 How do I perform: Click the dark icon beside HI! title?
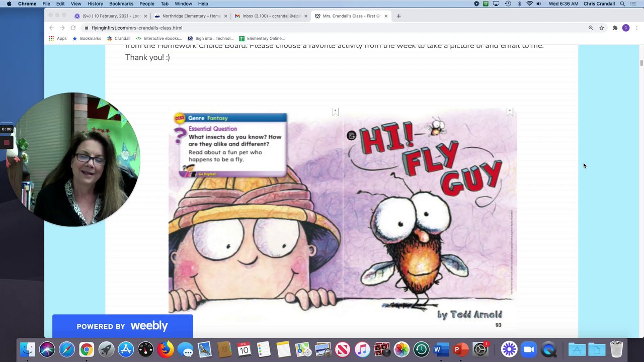click(351, 135)
